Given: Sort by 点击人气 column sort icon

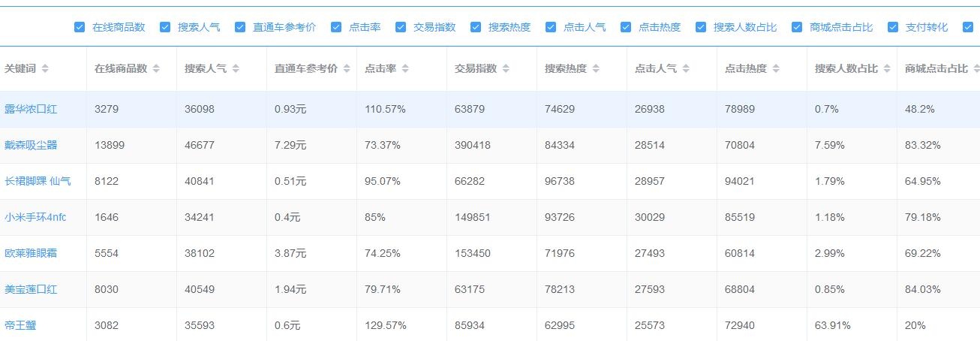Looking at the screenshot, I should click(686, 68).
